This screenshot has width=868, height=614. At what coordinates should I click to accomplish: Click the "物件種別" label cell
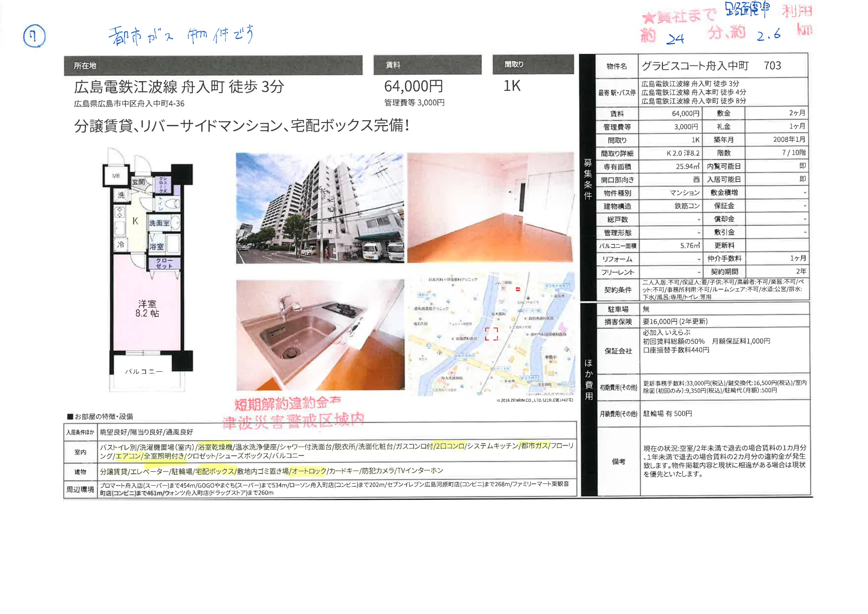click(x=617, y=193)
